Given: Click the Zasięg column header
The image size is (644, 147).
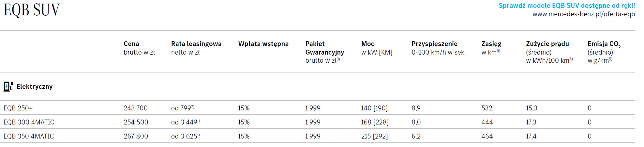Looking at the screenshot, I should pos(491,44).
